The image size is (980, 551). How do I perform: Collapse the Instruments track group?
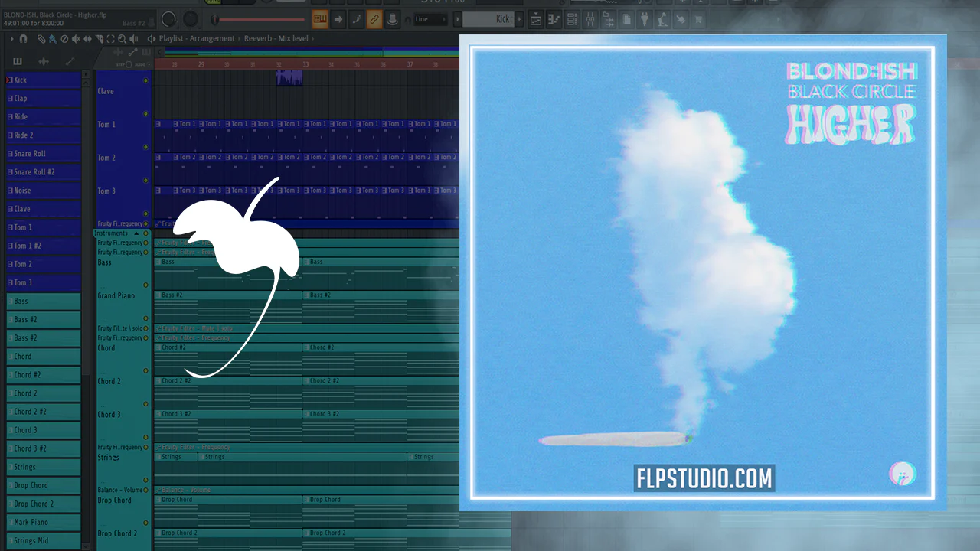136,233
